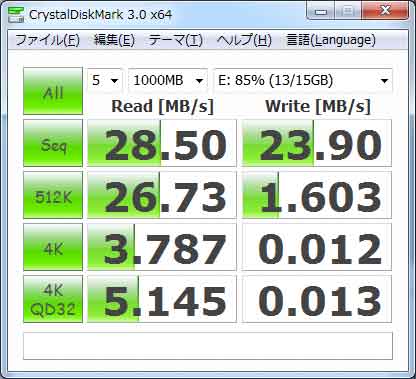This screenshot has width=416, height=379.
Task: Click the empty comment field at bottom
Action: (208, 346)
